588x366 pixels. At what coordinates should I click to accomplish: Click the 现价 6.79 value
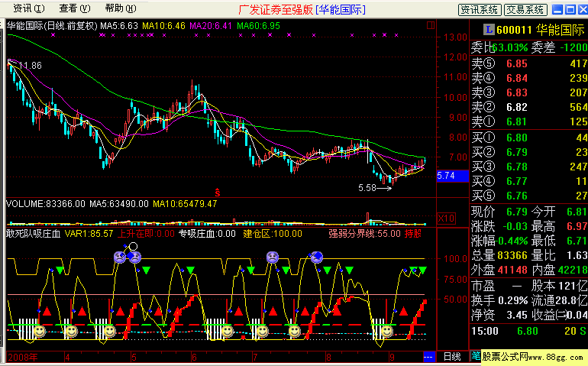pyautogui.click(x=517, y=212)
